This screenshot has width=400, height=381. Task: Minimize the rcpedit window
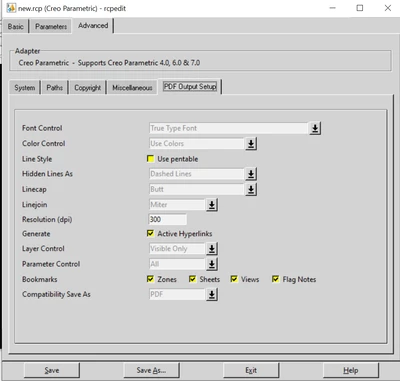click(x=332, y=8)
